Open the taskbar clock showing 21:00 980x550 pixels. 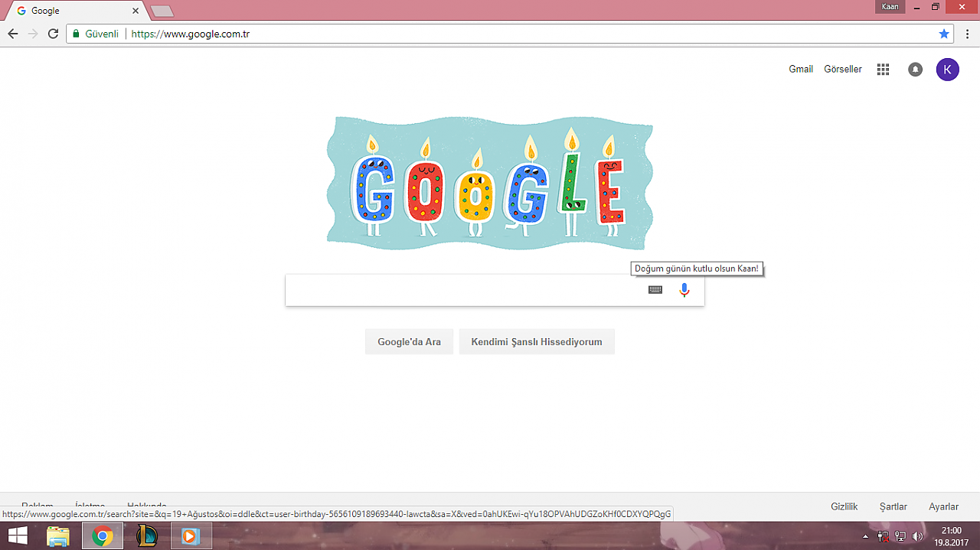pos(951,536)
